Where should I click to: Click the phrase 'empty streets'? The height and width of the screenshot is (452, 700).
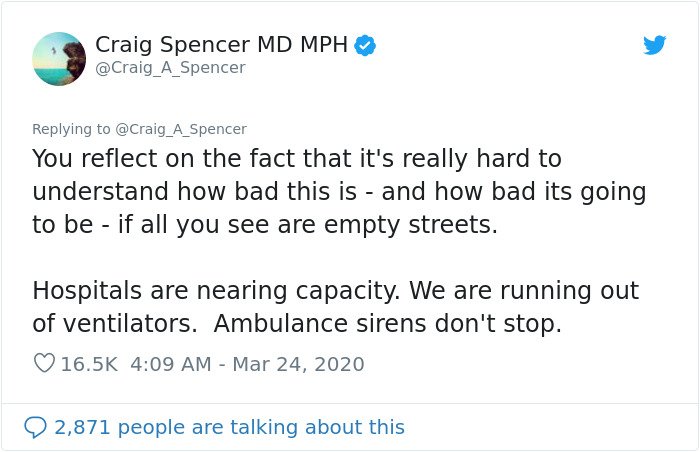[x=411, y=225]
